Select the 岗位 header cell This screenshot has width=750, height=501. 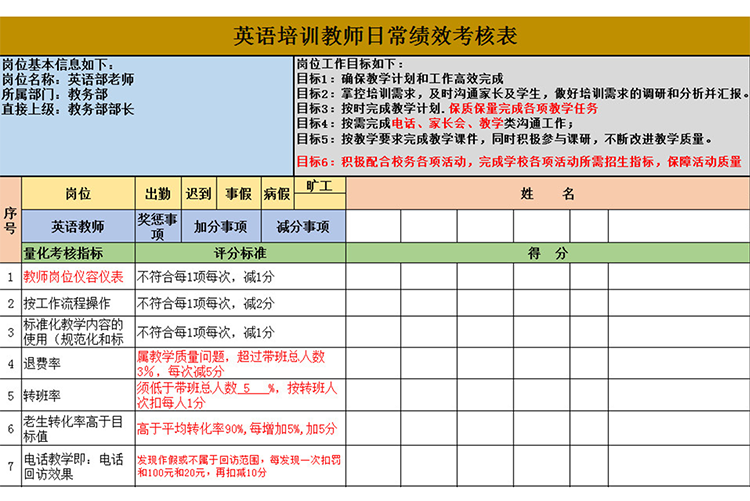pos(78,194)
